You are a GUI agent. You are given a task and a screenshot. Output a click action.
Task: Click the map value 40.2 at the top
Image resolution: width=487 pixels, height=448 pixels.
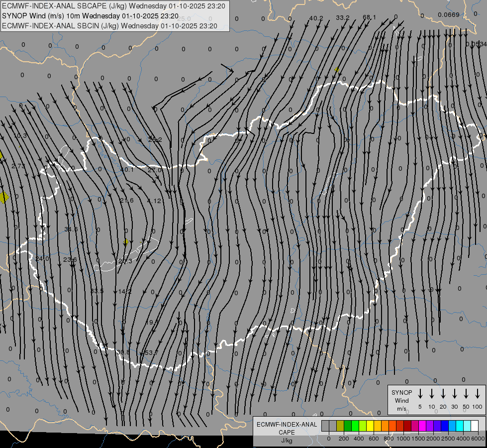[316, 18]
